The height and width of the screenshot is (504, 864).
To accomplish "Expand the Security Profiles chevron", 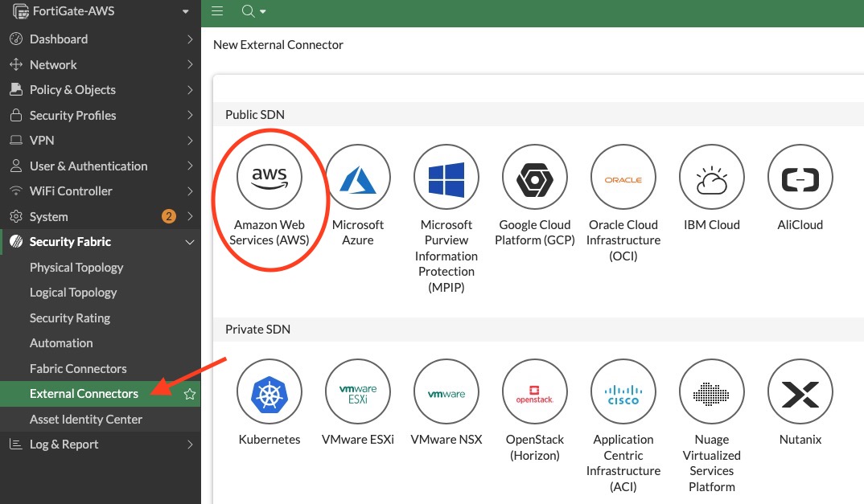I will (190, 115).
